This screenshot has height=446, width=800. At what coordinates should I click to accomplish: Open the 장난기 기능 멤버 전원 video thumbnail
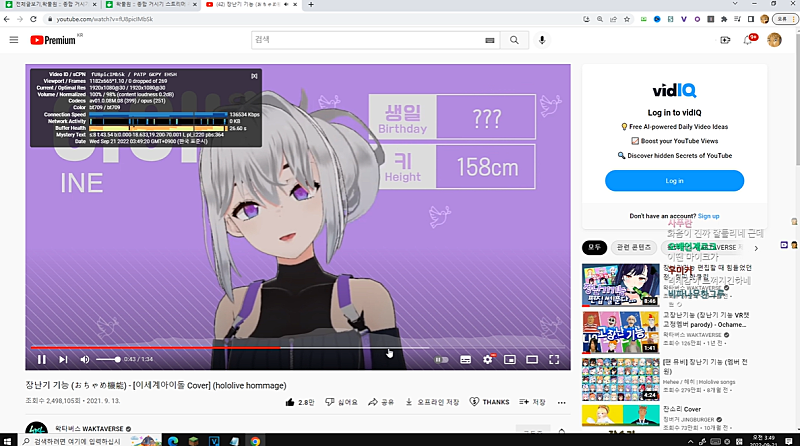click(x=620, y=379)
